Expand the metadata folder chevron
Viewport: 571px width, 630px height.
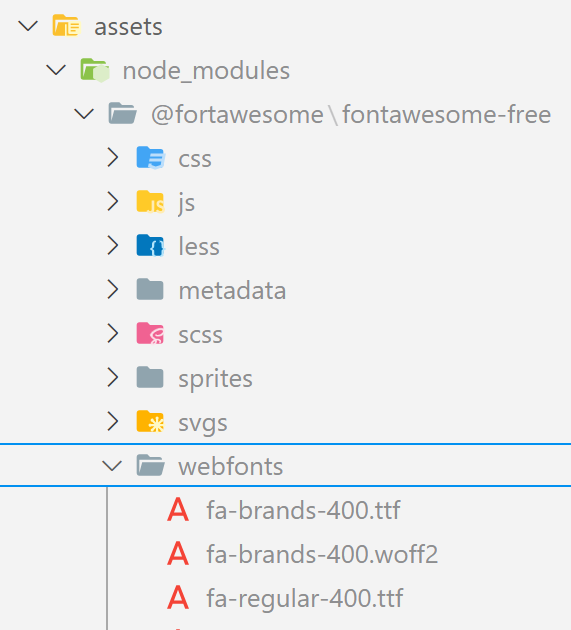click(113, 289)
